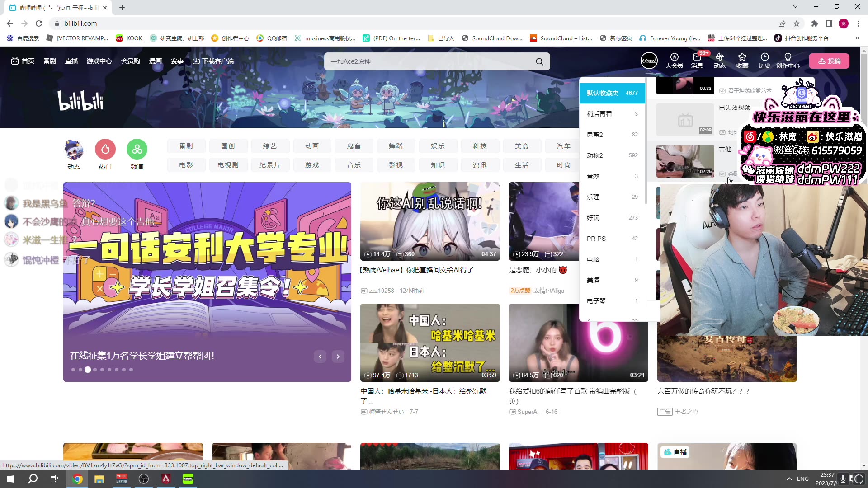This screenshot has width=868, height=488.
Task: Show next carousel banner slide
Action: (x=338, y=357)
